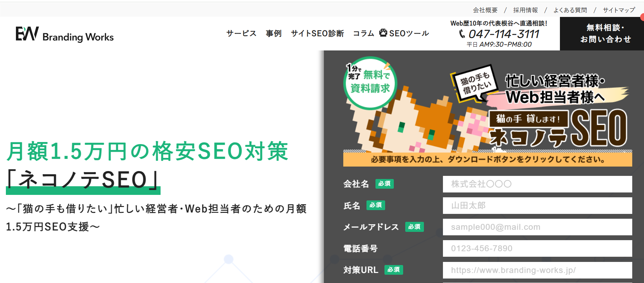644x283 pixels.
Task: Click the 無料相談・お問い合わせ button
Action: [602, 34]
